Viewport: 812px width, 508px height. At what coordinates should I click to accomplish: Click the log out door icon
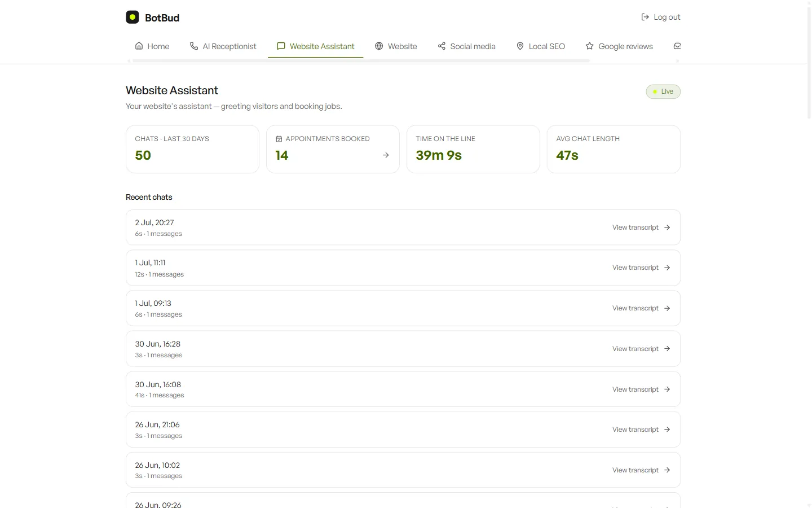[x=645, y=17]
